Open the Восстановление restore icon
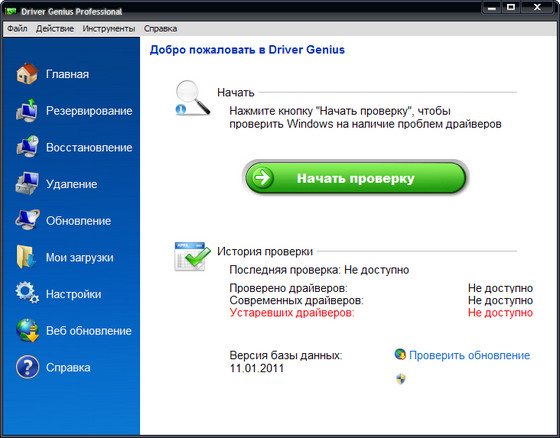This screenshot has width=560, height=438. tap(27, 147)
